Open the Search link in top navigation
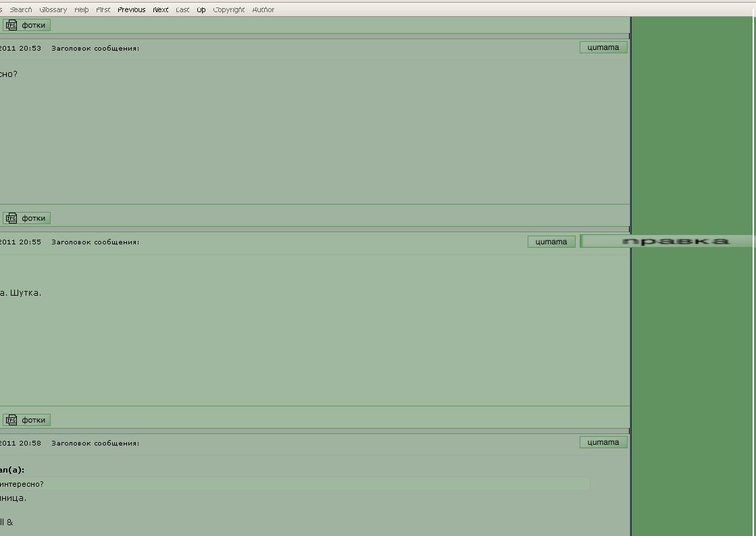 point(21,9)
